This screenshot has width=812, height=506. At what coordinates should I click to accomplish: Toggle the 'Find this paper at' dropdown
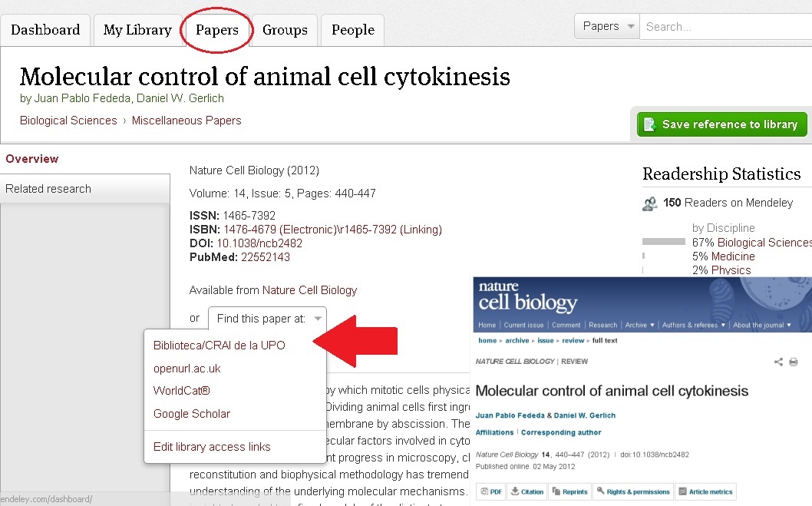point(268,318)
